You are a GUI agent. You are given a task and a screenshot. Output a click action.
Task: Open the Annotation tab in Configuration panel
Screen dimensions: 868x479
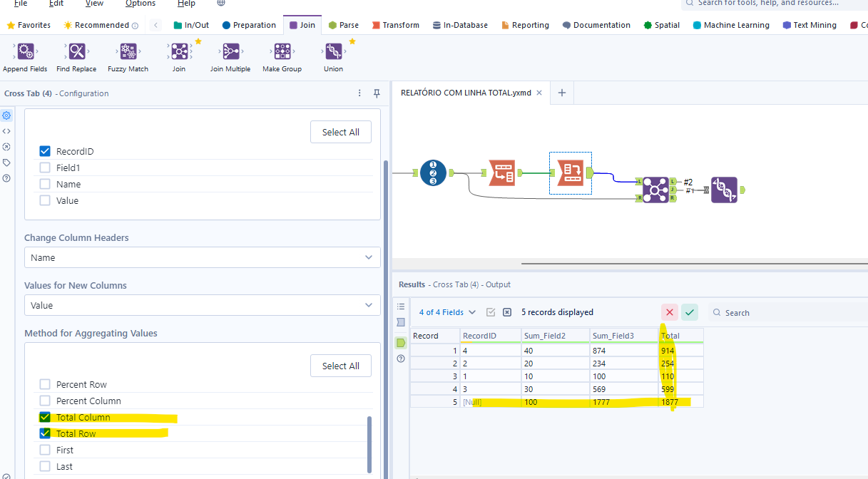click(6, 162)
